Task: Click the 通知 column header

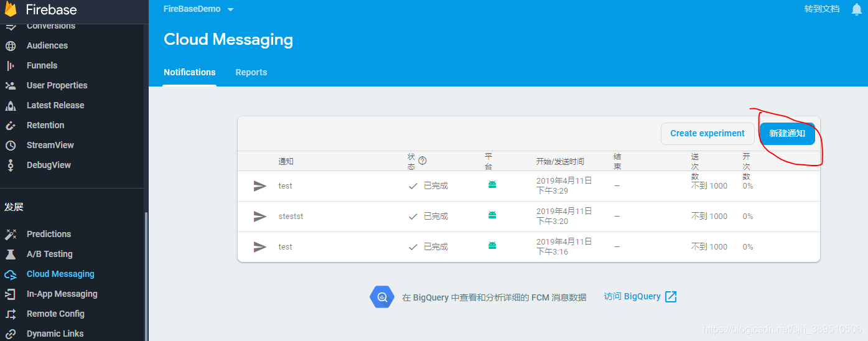Action: point(286,161)
